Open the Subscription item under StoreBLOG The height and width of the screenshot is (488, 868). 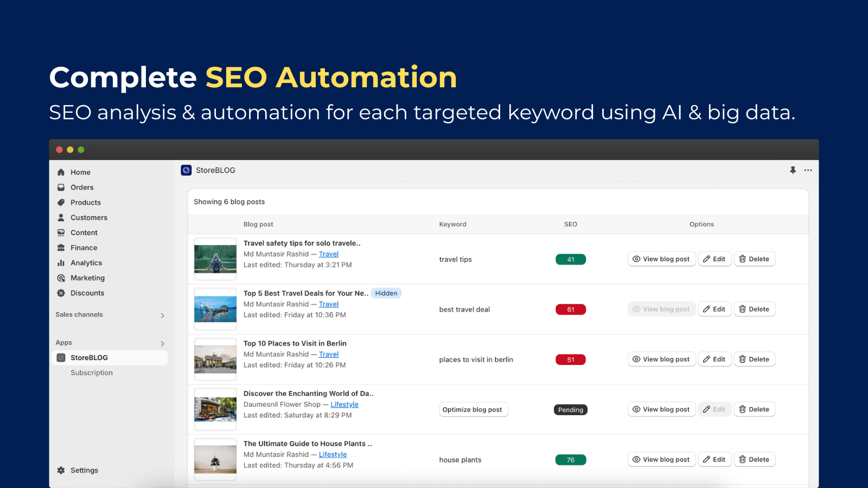(92, 373)
